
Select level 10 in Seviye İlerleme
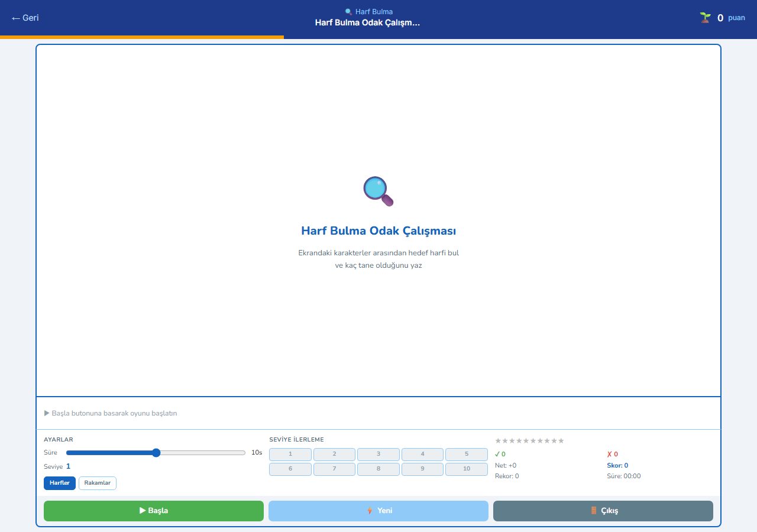[x=467, y=469]
